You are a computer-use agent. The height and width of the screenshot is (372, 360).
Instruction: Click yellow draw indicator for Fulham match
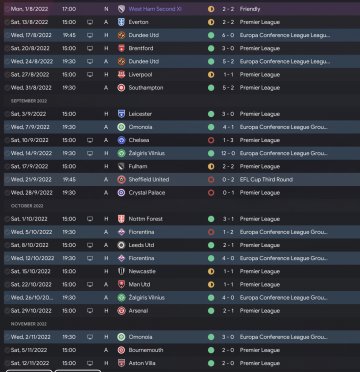click(x=211, y=166)
